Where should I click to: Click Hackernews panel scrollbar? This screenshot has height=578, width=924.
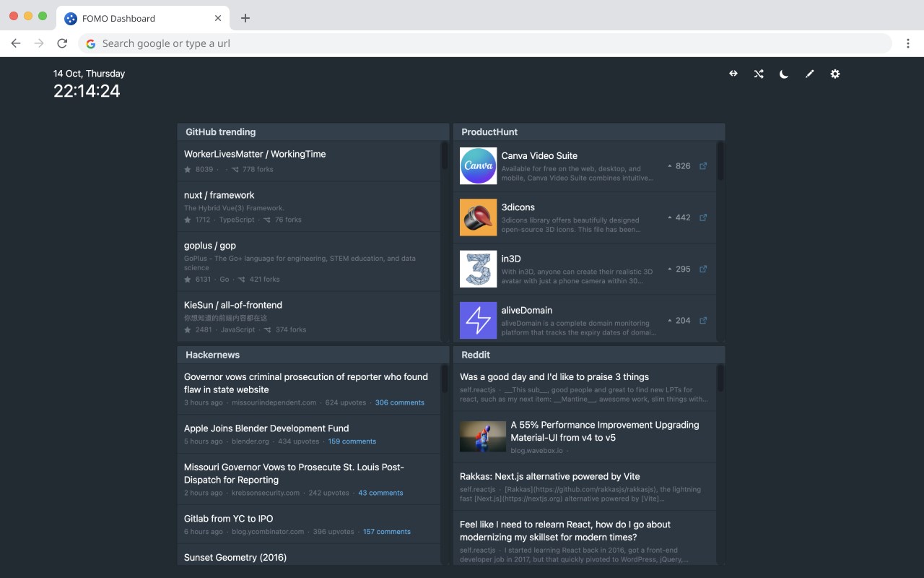coord(444,379)
